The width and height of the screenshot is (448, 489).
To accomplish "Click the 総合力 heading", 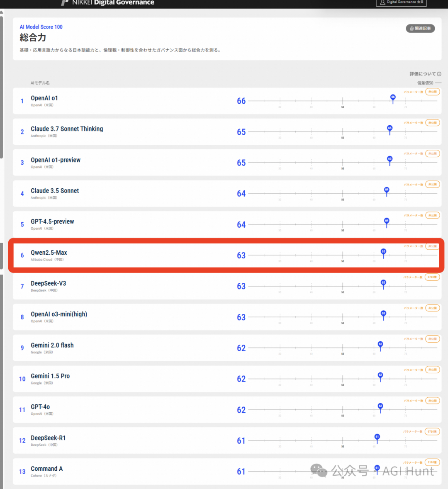I will pyautogui.click(x=33, y=38).
